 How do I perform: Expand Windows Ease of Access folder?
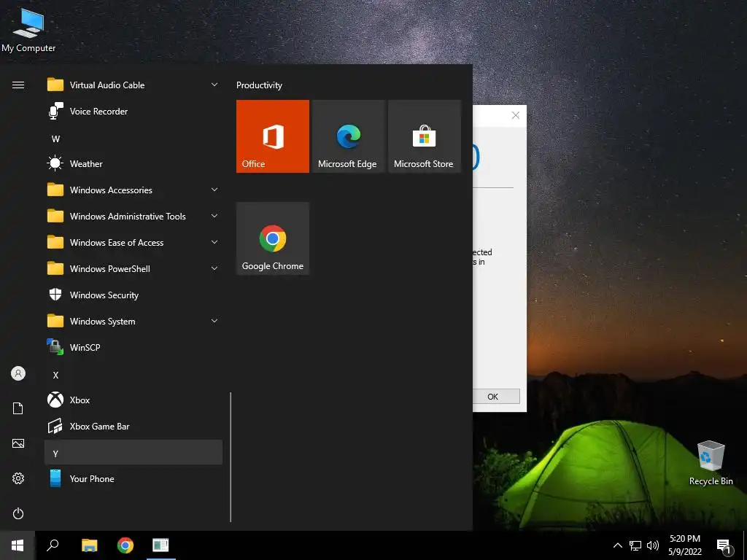point(133,243)
